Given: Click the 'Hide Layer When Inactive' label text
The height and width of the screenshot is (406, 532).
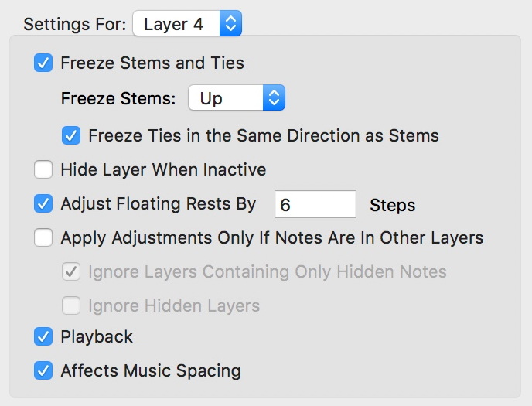Looking at the screenshot, I should click(163, 169).
